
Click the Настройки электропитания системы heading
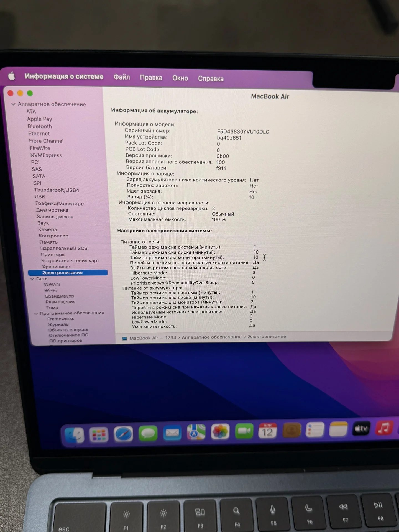coord(165,231)
